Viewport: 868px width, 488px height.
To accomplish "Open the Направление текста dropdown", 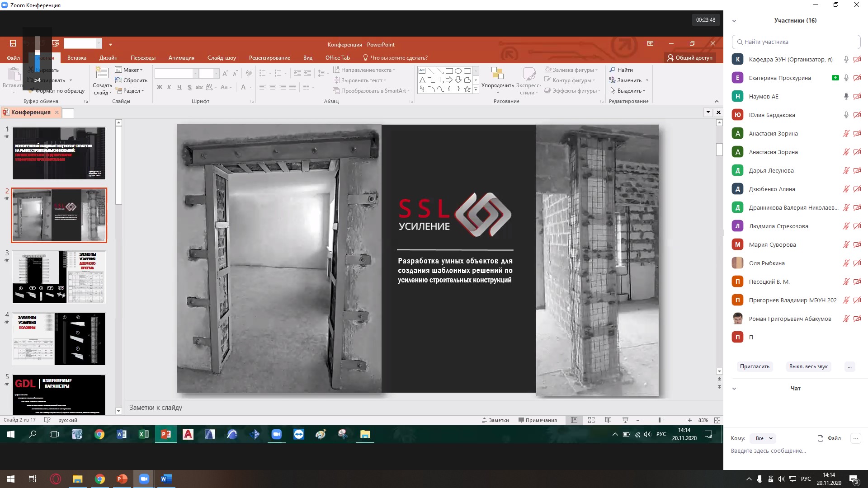I will pos(364,70).
